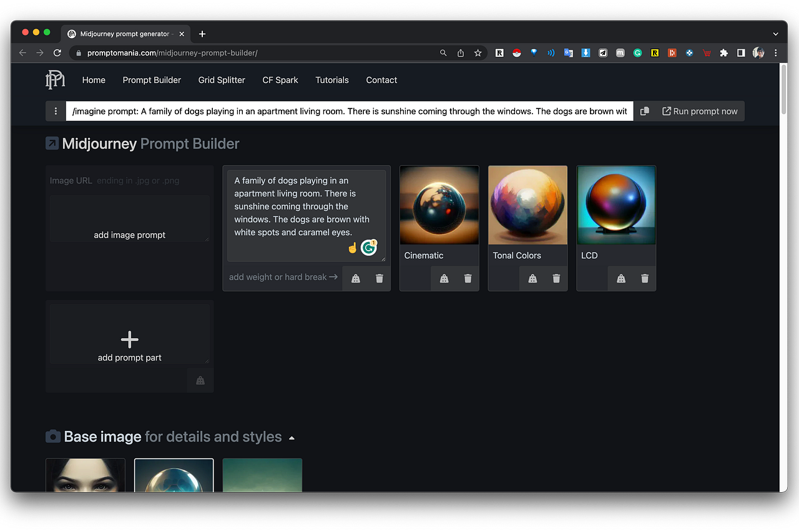Click the Grammarly extension in the toolbar

coord(638,53)
